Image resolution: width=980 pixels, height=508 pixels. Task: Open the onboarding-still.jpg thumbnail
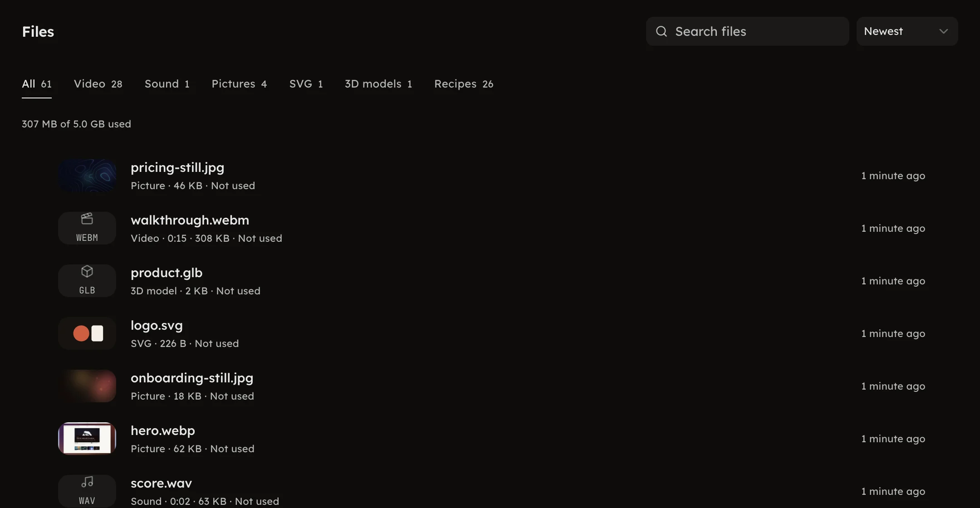tap(87, 386)
